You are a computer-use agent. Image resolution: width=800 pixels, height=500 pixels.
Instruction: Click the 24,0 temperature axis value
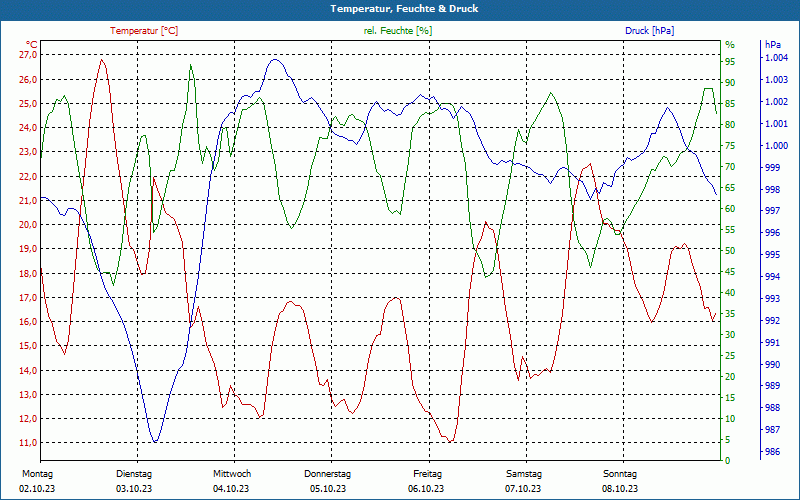pyautogui.click(x=28, y=128)
